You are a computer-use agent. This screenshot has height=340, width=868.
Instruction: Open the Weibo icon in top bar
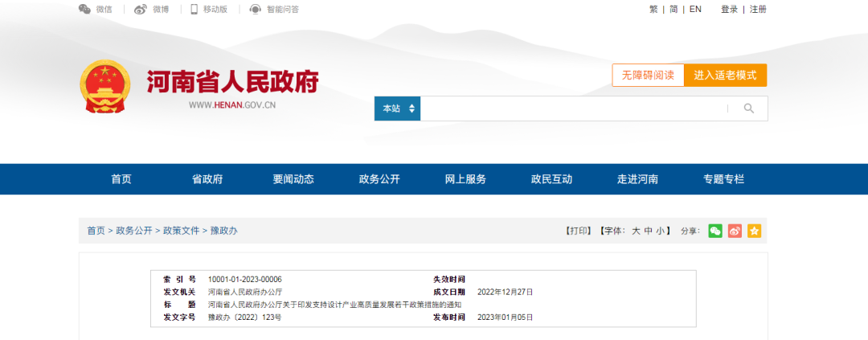point(141,10)
